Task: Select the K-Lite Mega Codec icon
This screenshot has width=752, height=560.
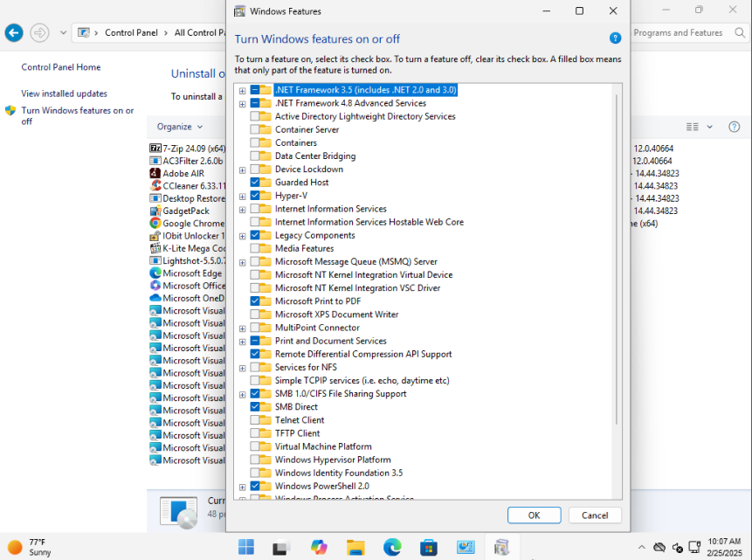Action: 155,248
